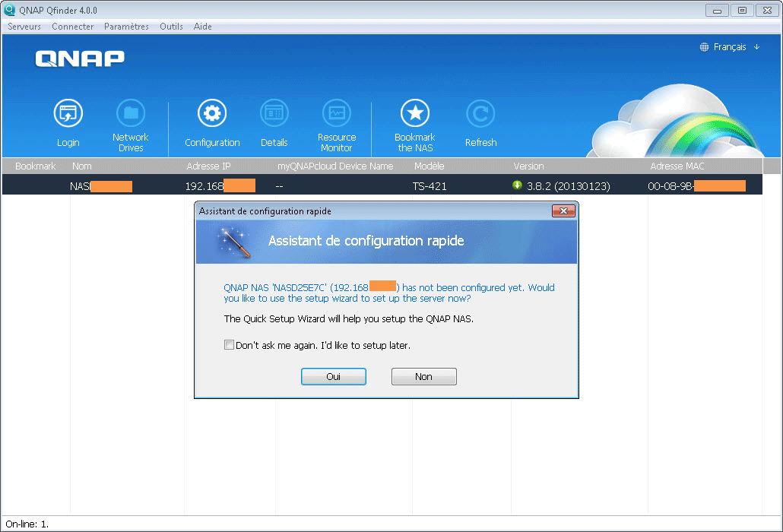
Task: Show NAS Details from the toolbar
Action: (x=274, y=113)
